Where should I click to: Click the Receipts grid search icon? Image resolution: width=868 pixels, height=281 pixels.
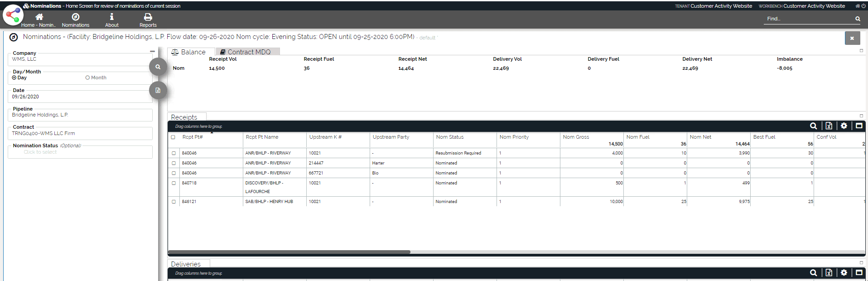[813, 126]
